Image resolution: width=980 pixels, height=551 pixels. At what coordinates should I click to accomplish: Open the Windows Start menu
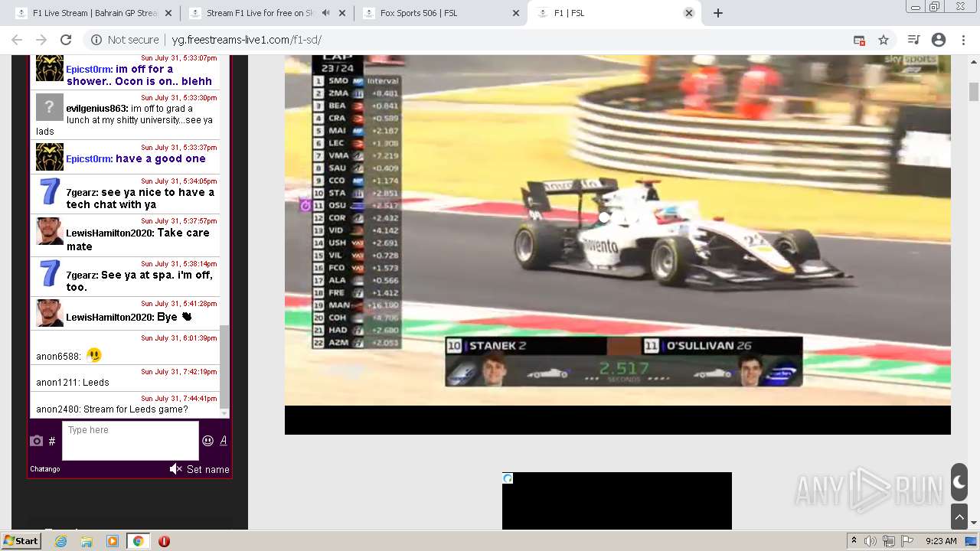point(21,540)
